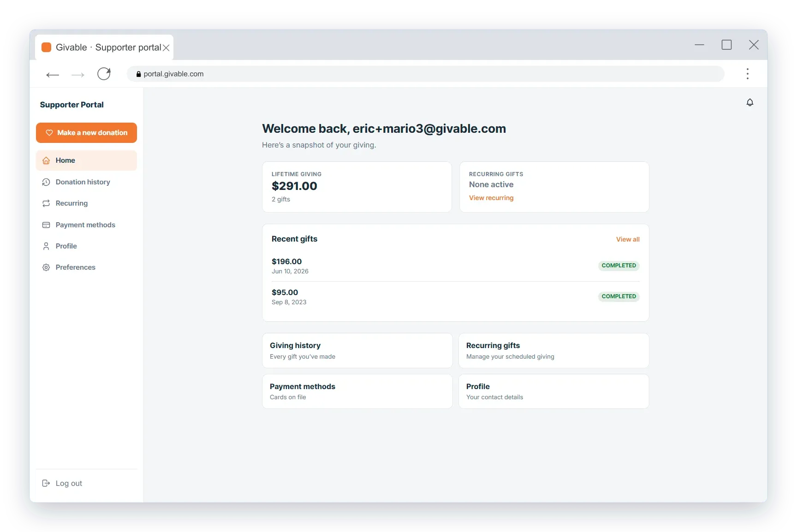The height and width of the screenshot is (532, 797).
Task: Click the Jun 10, 2026 date
Action: pos(290,271)
